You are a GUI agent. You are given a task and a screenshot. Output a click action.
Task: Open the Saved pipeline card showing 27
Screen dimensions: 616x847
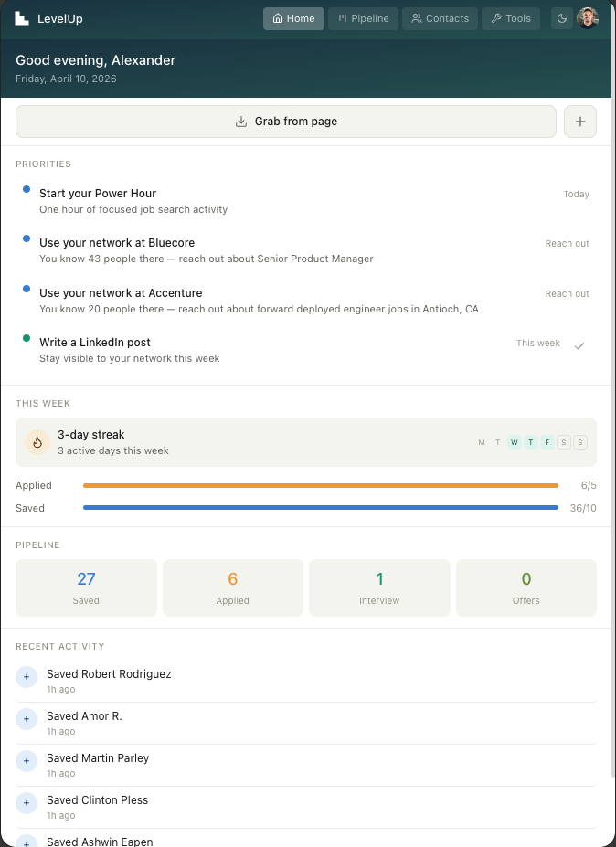(86, 587)
